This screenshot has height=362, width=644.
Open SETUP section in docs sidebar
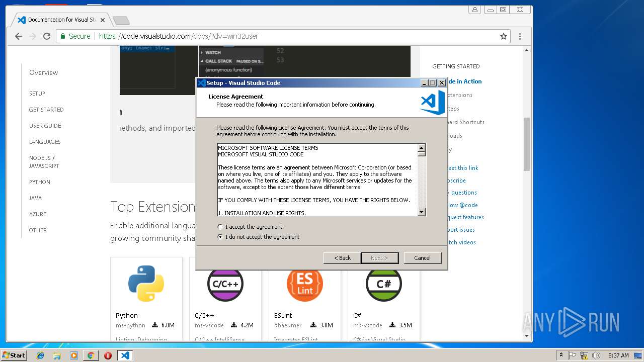point(37,94)
